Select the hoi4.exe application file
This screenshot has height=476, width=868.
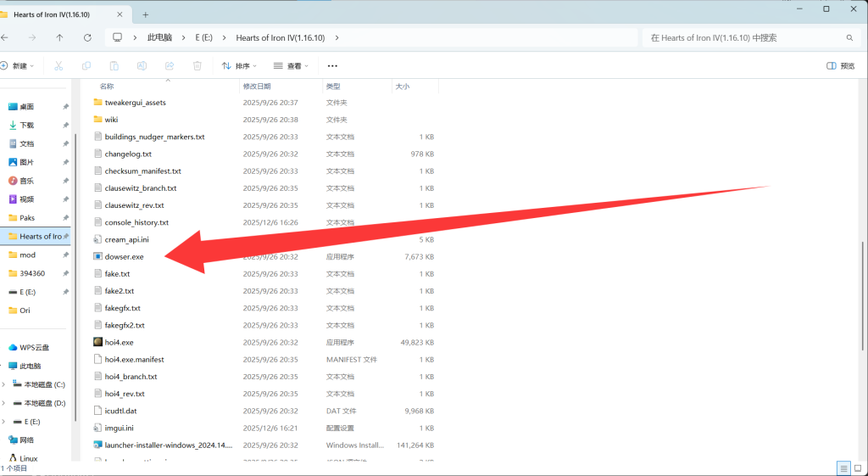click(119, 342)
